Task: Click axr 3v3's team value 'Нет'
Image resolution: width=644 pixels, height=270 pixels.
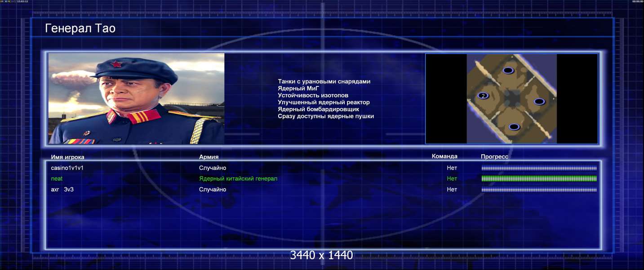Action: [x=452, y=189]
